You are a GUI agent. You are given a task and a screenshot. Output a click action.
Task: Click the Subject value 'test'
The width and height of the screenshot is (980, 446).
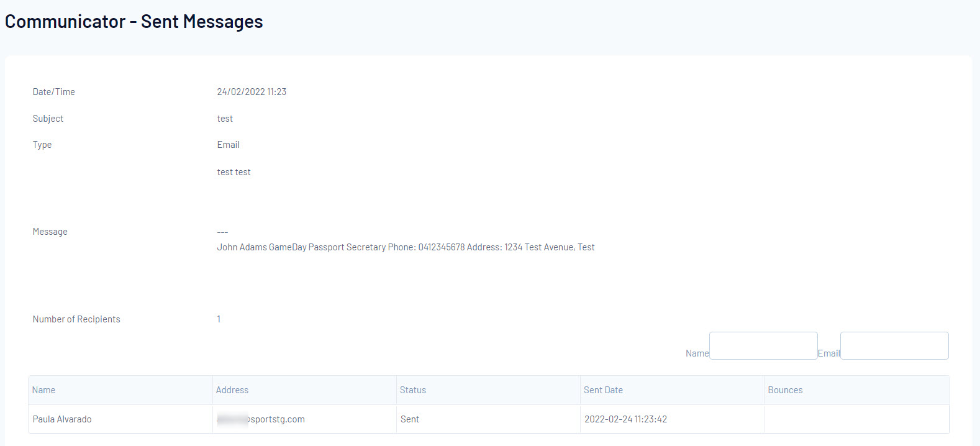(x=225, y=119)
